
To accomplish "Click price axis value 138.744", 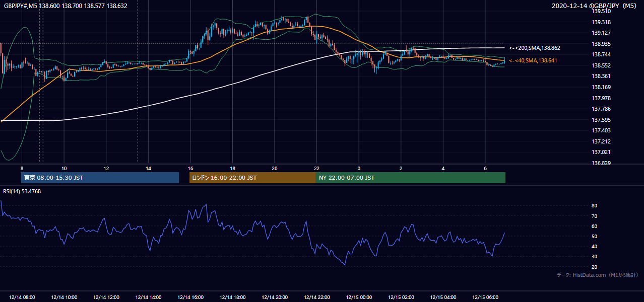I will pyautogui.click(x=601, y=54).
